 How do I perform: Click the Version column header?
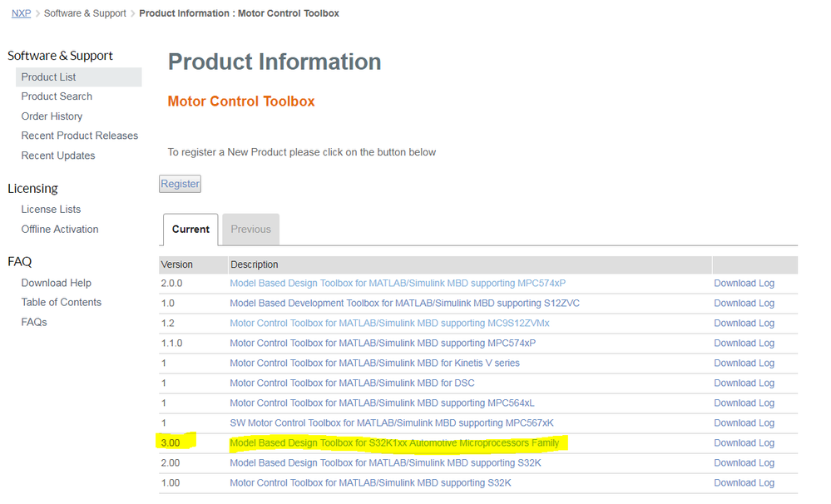pos(194,264)
